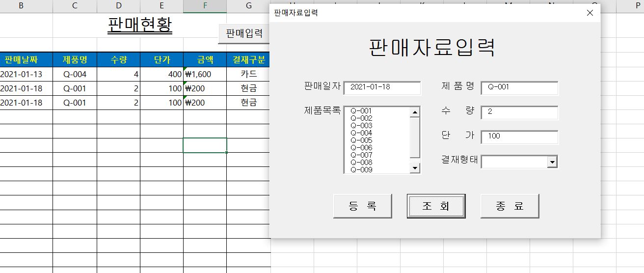Choose Q-009 from 제품목록
Screen dimensions: 644x273
pyautogui.click(x=361, y=170)
